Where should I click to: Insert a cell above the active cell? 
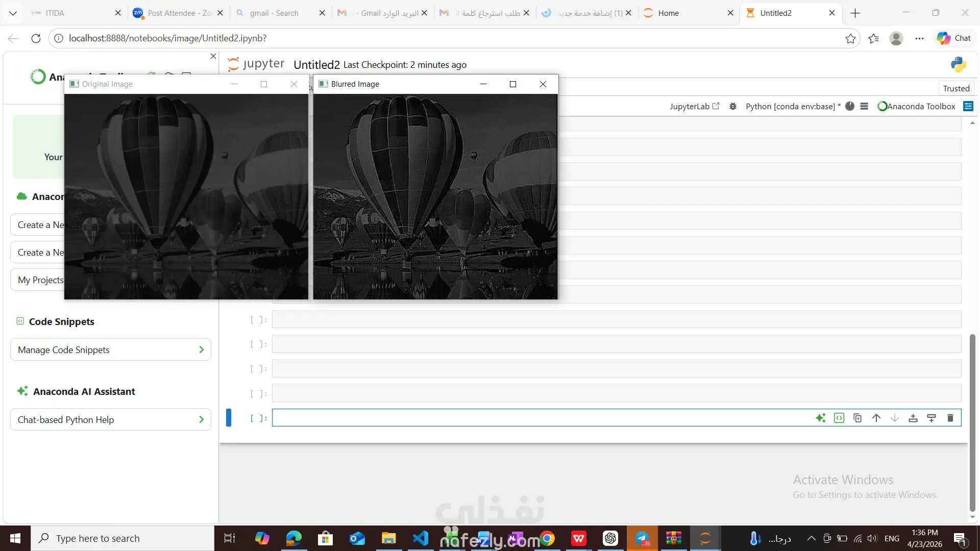point(913,418)
